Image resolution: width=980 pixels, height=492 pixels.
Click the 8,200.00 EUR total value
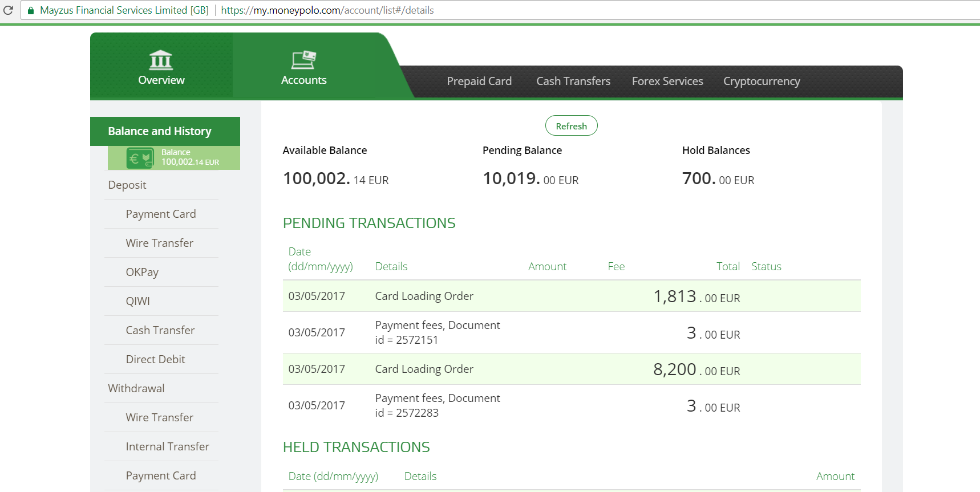[696, 369]
